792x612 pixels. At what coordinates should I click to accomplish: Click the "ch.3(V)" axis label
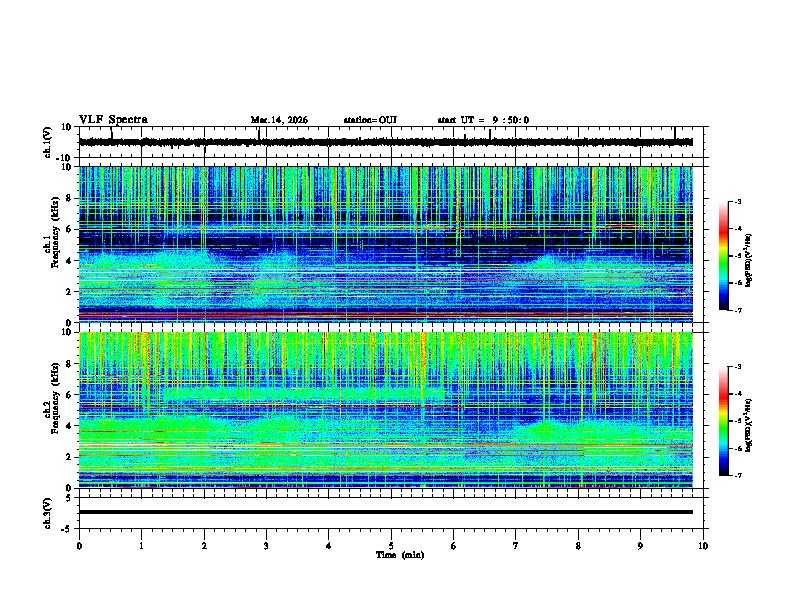(48, 513)
